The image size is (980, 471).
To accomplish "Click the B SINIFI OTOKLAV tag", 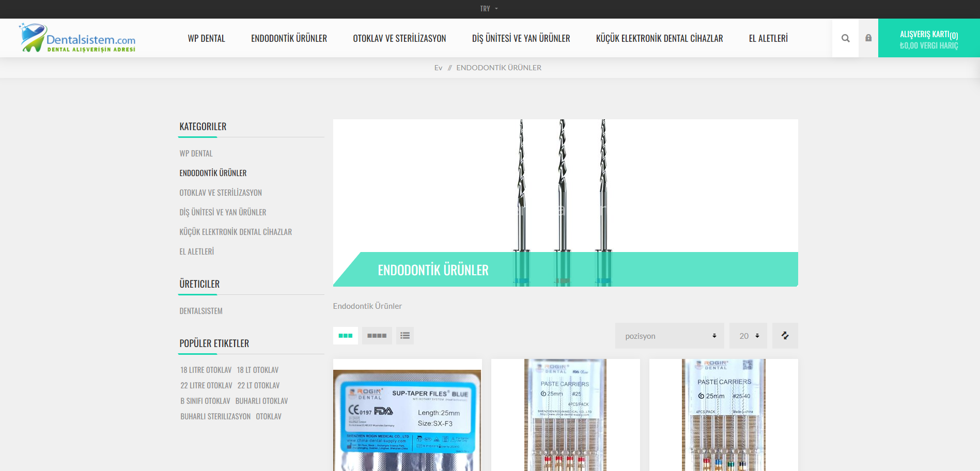I will [x=205, y=401].
